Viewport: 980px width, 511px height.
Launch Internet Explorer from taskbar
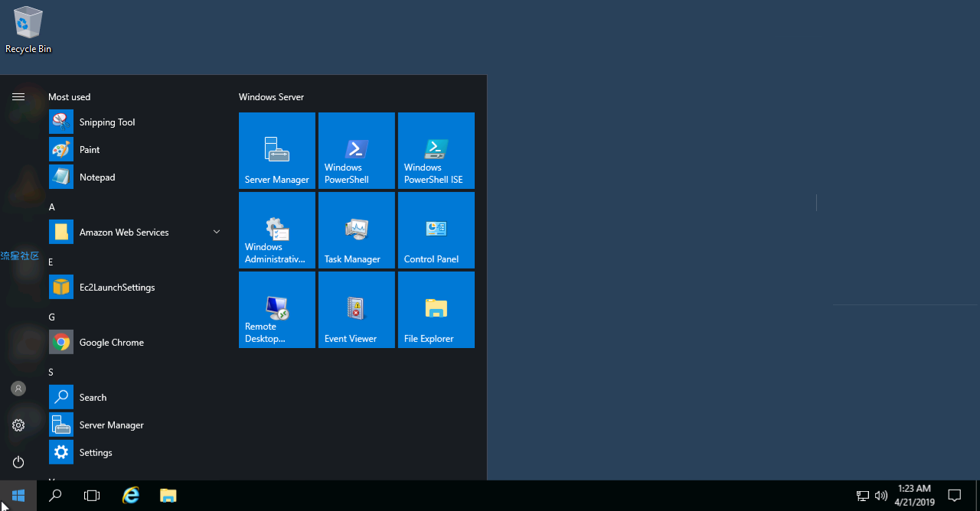click(x=132, y=496)
